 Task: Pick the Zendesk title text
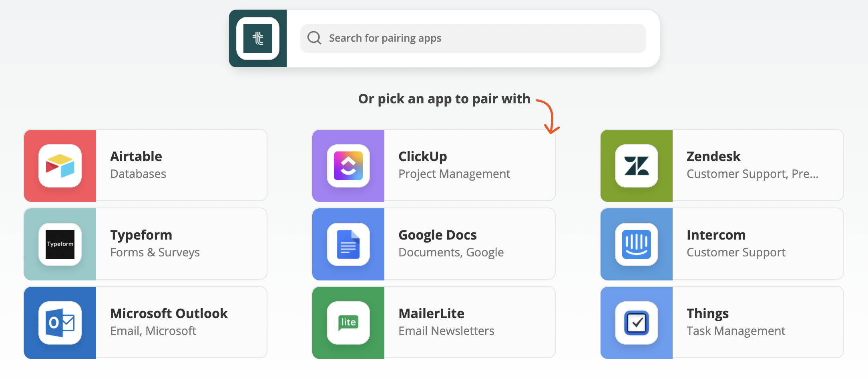click(x=713, y=156)
